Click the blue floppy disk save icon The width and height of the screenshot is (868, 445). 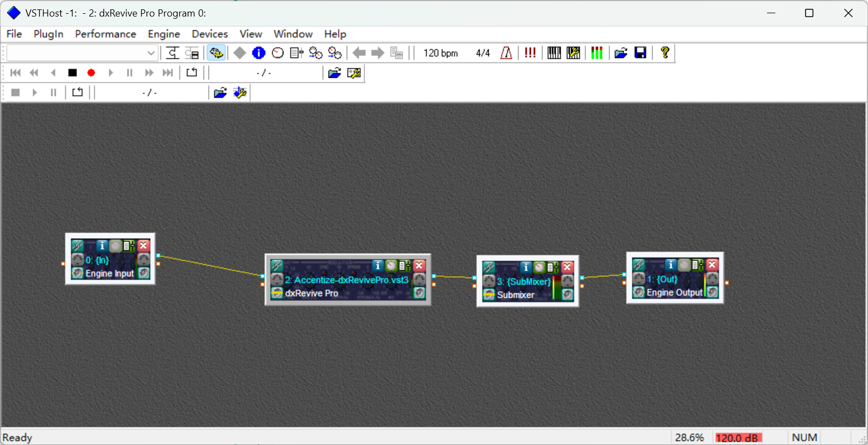(640, 53)
